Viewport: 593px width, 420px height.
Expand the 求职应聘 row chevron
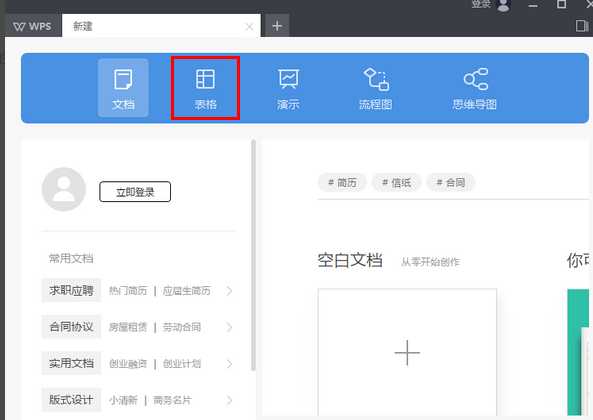(x=229, y=291)
